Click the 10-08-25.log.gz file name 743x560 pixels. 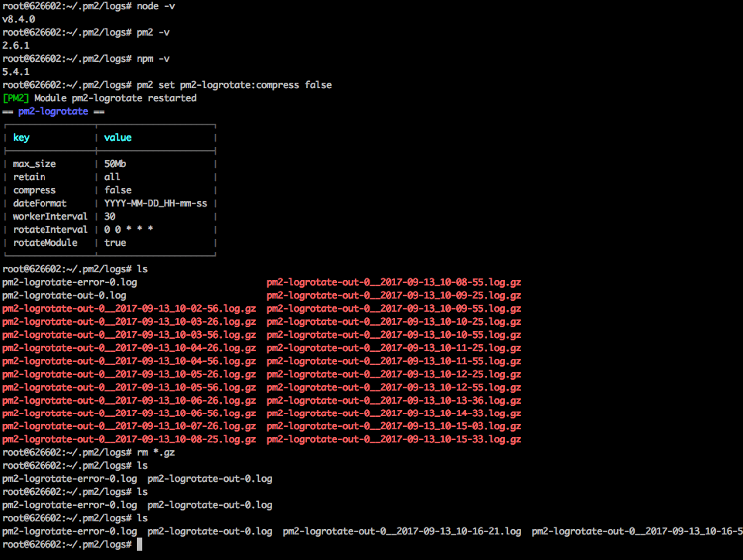coord(129,439)
